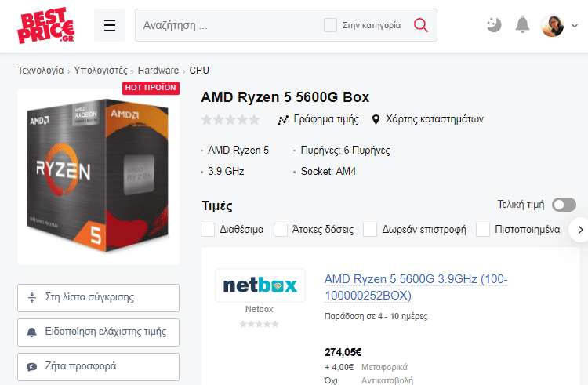Click Netbox store rating stars
This screenshot has height=385, width=588.
click(x=260, y=324)
